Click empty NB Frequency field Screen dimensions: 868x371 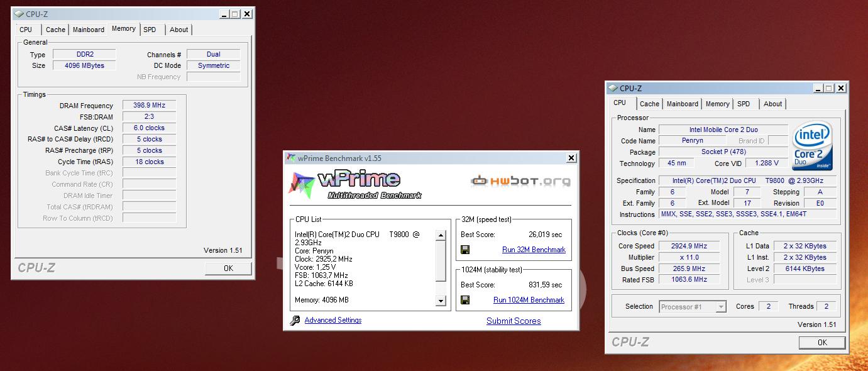coord(213,77)
